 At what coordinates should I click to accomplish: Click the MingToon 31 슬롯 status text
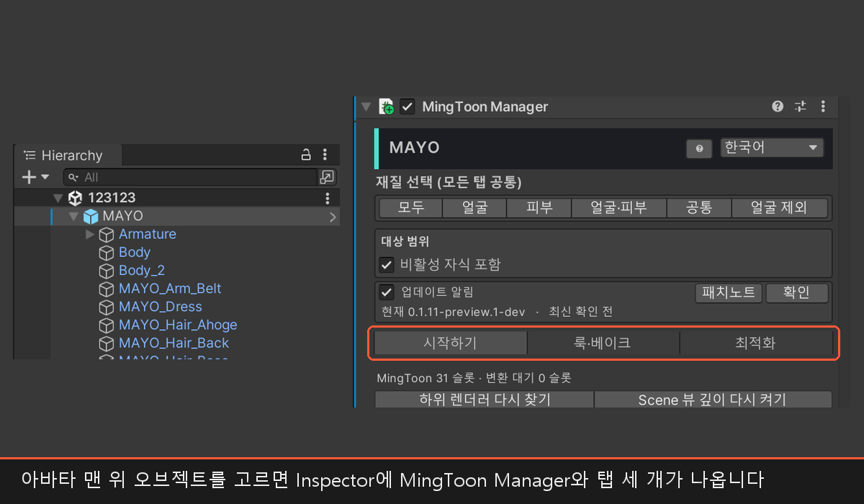[414, 378]
